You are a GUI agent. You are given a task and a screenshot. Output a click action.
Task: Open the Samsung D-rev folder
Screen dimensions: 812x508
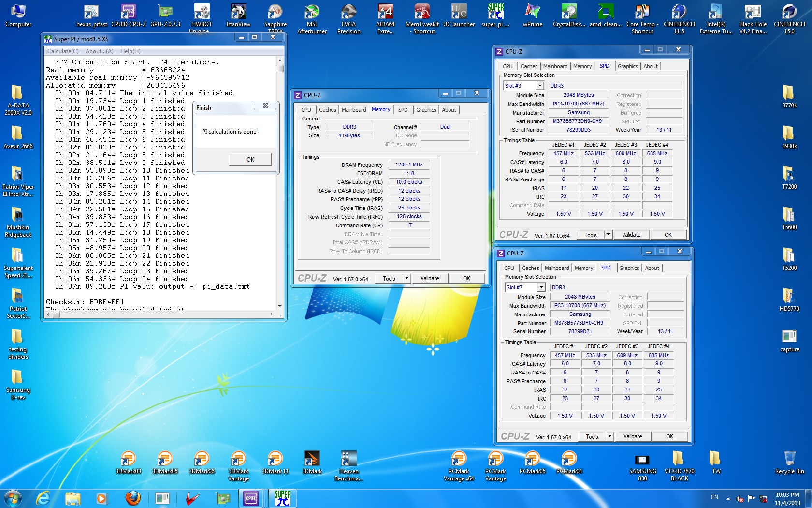[x=18, y=385]
